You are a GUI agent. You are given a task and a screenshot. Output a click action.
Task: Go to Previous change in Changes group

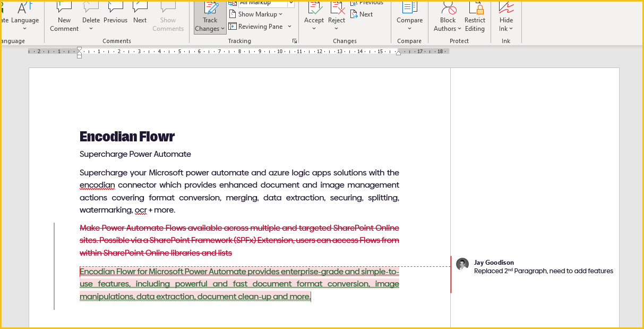coord(366,3)
